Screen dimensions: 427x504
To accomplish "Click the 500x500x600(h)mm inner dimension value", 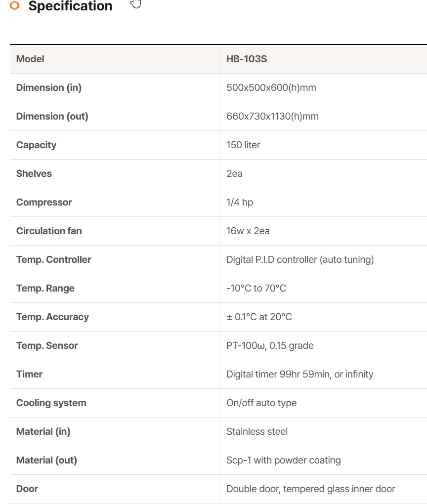I will click(x=271, y=87).
